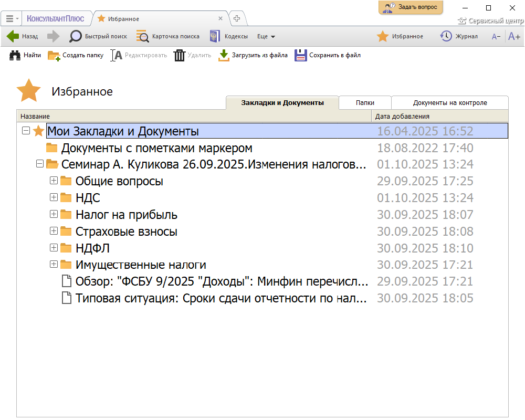Collapse the Семинар А. Куликова folder
The image size is (525, 420).
pos(39,164)
